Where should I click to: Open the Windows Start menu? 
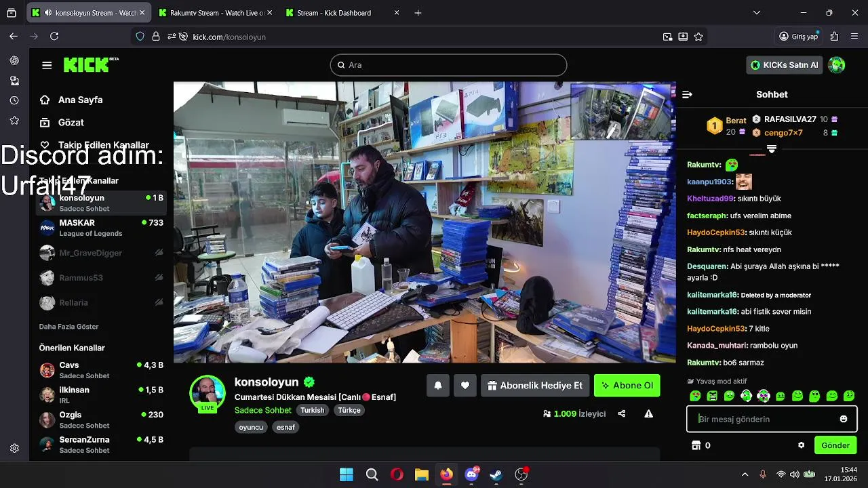pos(346,474)
